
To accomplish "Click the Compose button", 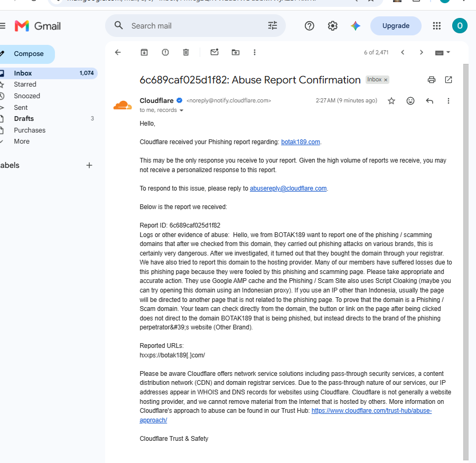I will (x=27, y=54).
